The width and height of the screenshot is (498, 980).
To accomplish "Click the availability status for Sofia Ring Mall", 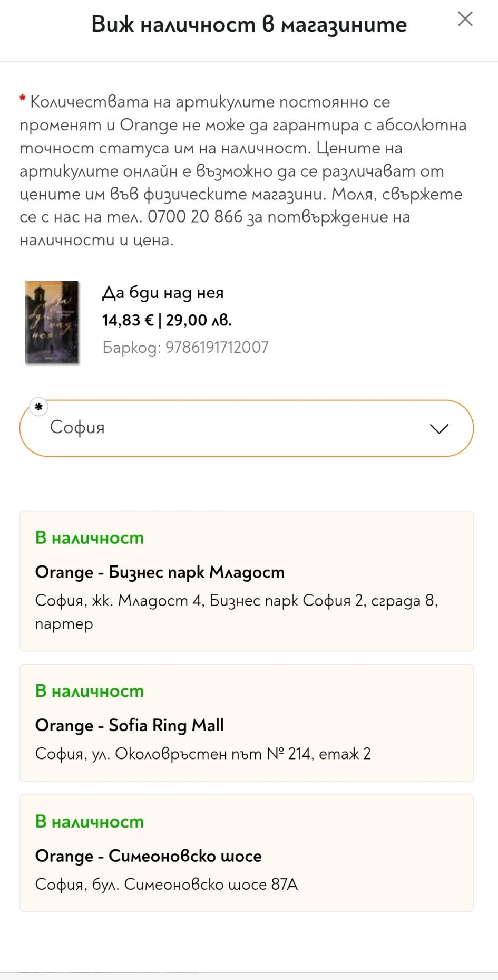I will click(90, 691).
